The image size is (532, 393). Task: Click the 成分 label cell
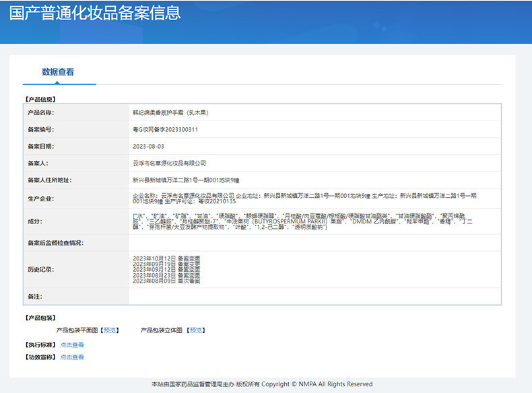click(x=76, y=221)
